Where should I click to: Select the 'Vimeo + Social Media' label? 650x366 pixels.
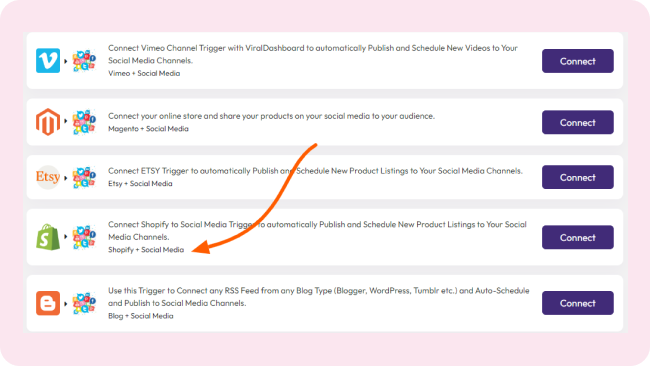[x=144, y=73]
